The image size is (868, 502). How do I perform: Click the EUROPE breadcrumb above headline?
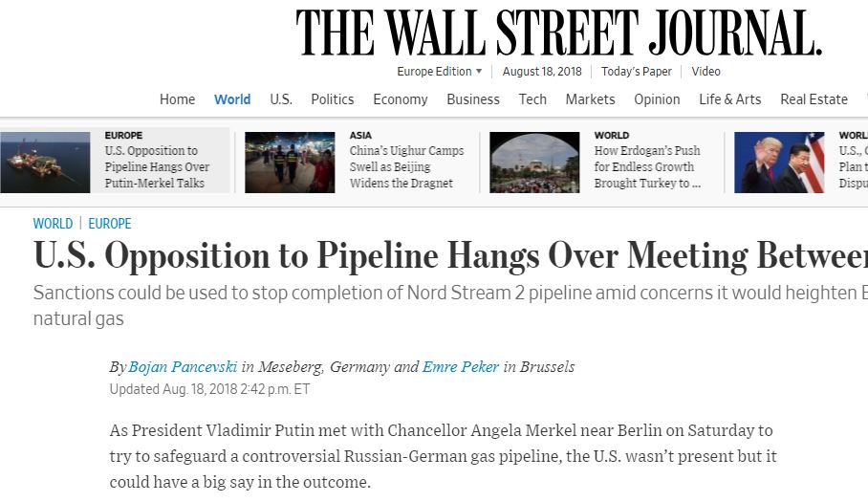110,224
